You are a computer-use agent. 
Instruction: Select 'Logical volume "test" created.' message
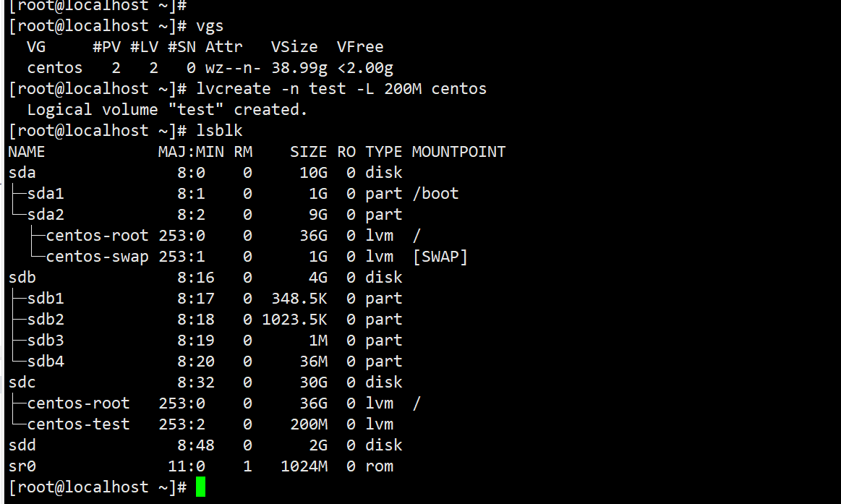pos(167,110)
